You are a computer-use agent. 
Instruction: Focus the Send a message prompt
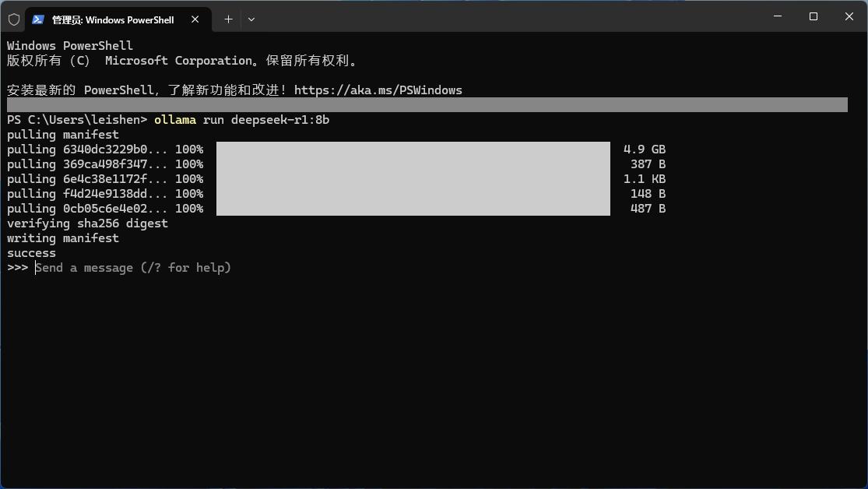click(133, 268)
